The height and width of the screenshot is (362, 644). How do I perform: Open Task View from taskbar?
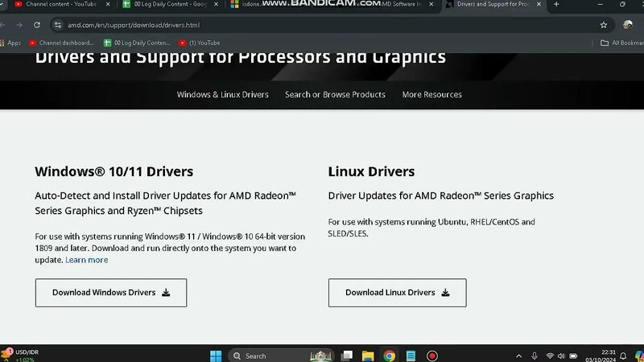[347, 356]
